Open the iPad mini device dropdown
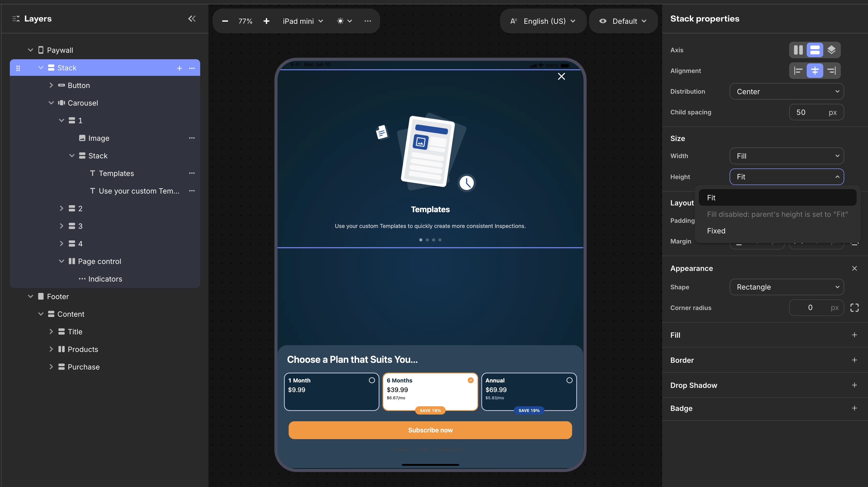The width and height of the screenshot is (868, 487). click(x=303, y=21)
